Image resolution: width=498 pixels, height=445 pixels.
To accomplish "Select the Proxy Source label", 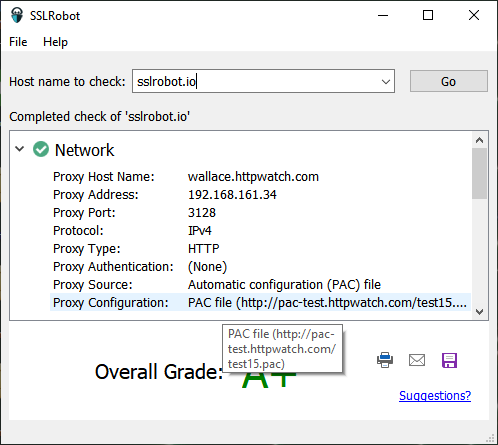I will (x=93, y=285).
